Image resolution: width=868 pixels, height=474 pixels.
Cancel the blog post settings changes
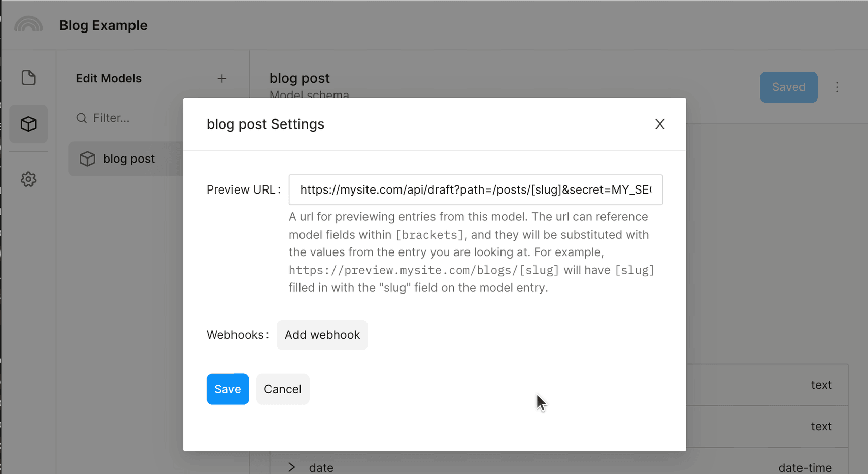[282, 389]
